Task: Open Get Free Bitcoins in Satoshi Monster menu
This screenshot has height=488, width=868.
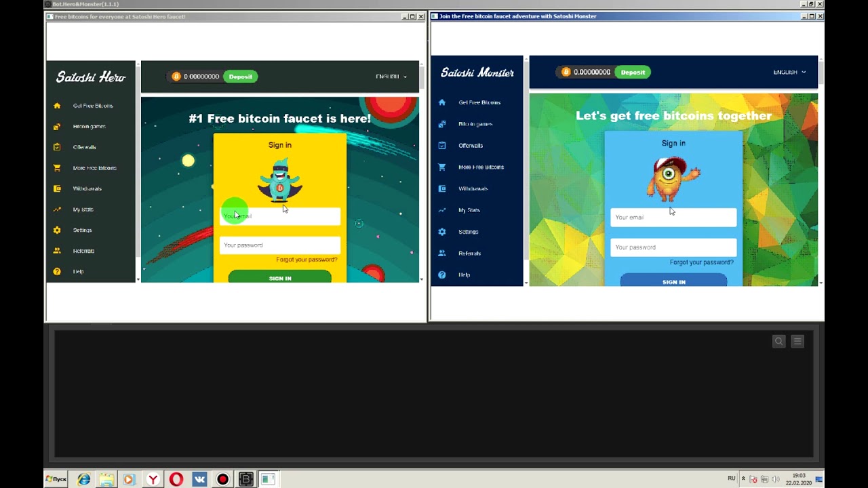Action: pyautogui.click(x=479, y=102)
